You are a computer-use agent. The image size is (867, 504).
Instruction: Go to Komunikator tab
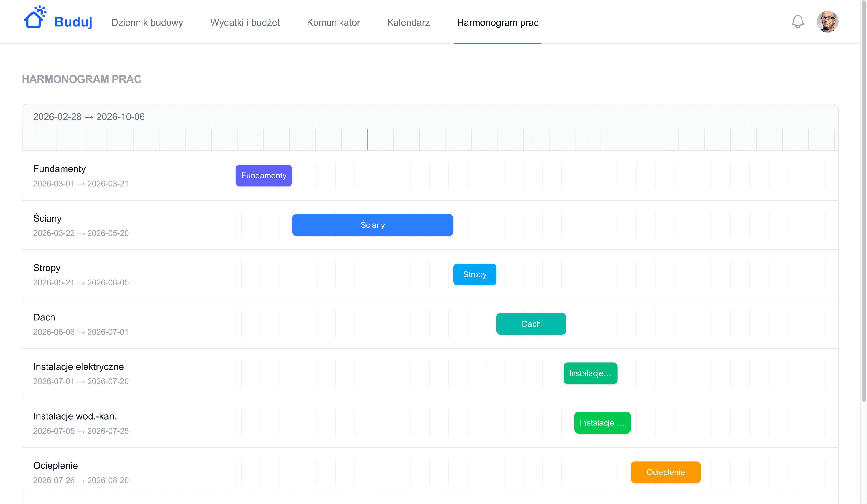point(333,23)
